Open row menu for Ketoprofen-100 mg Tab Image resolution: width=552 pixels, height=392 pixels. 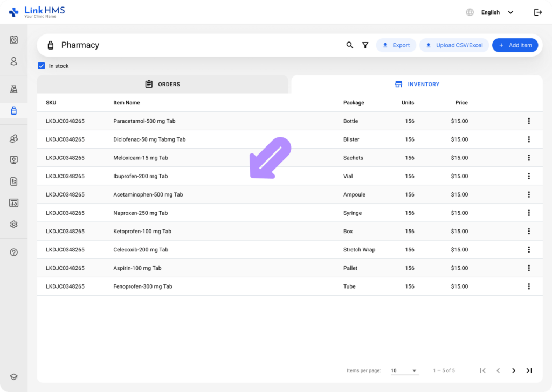click(529, 232)
